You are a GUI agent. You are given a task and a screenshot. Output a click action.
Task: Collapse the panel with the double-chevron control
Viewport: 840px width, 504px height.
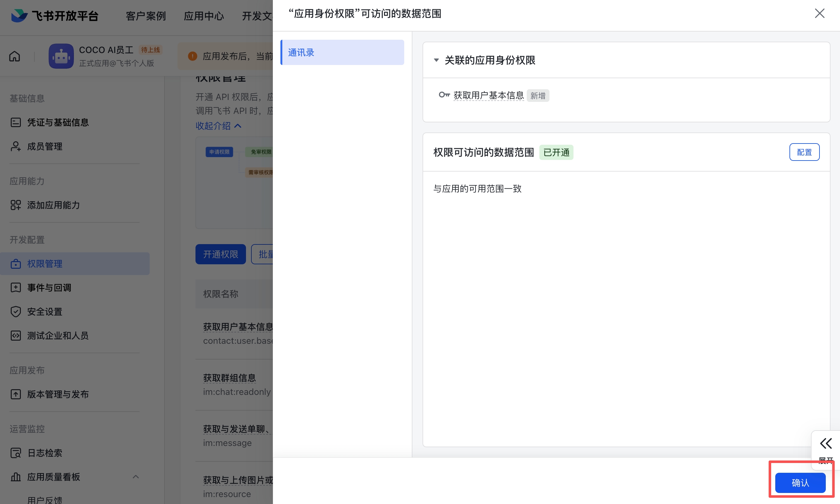click(x=826, y=443)
